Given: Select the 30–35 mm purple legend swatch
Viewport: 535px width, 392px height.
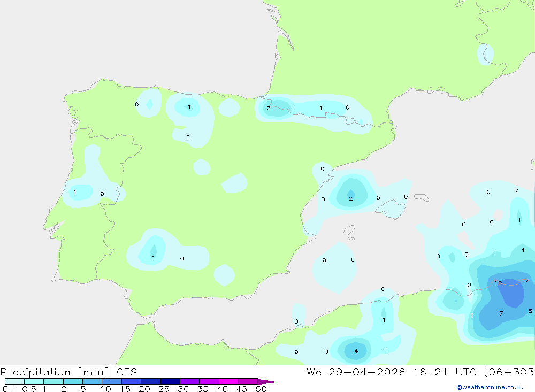Looking at the screenshot, I should coord(189,381).
